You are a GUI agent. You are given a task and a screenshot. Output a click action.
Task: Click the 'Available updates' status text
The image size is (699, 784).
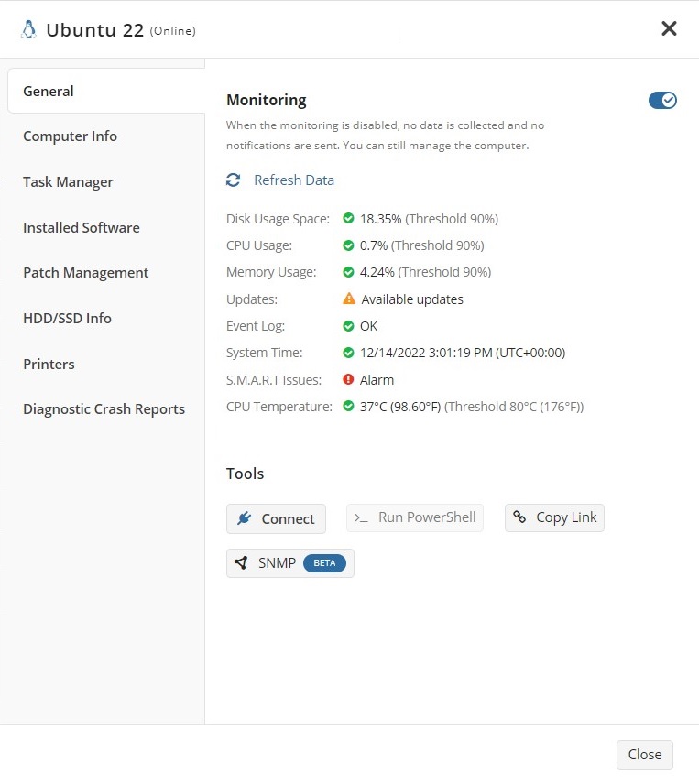click(412, 299)
